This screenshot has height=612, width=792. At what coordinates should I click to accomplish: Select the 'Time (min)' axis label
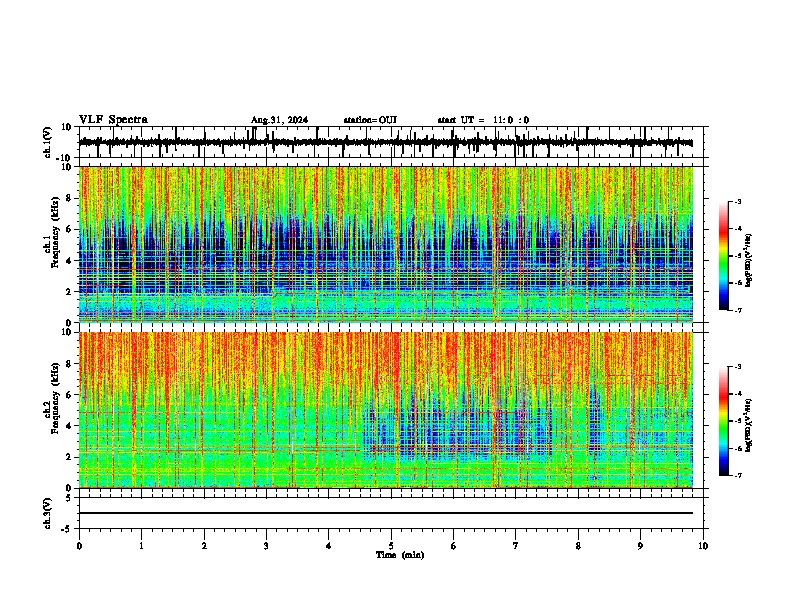point(400,555)
